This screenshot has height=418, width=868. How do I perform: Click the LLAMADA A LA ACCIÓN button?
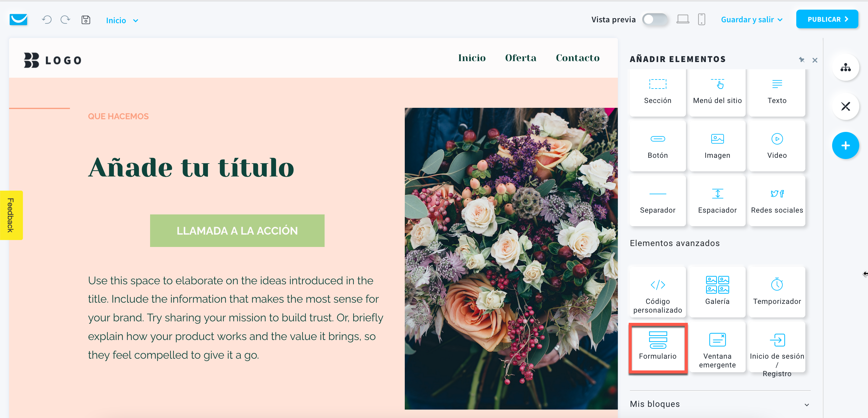[237, 231]
